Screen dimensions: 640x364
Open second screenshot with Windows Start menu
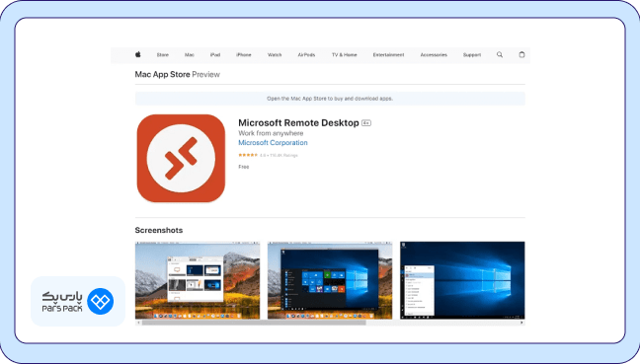330,280
